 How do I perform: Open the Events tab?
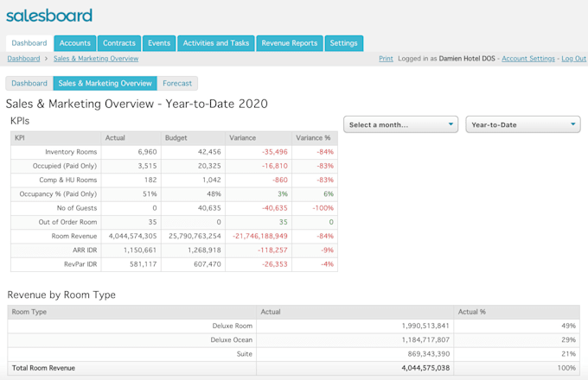pyautogui.click(x=159, y=43)
